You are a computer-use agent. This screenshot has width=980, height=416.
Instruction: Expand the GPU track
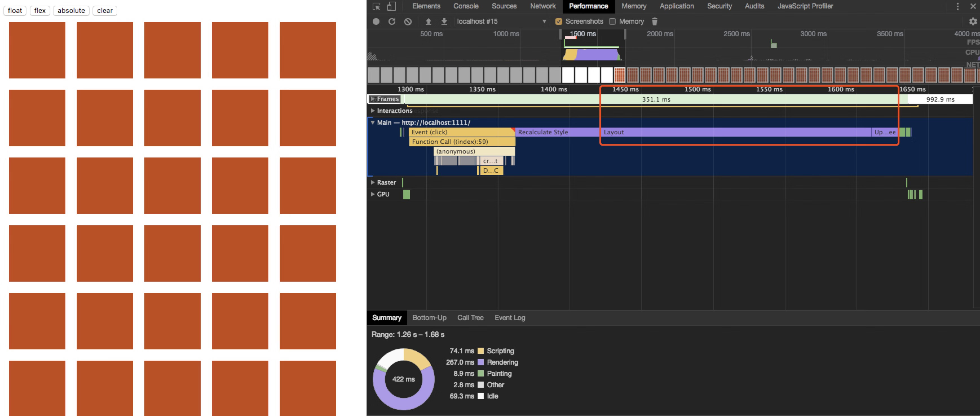click(373, 194)
